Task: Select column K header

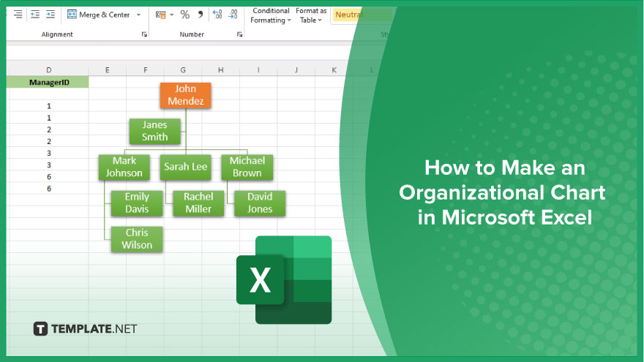Action: point(334,69)
